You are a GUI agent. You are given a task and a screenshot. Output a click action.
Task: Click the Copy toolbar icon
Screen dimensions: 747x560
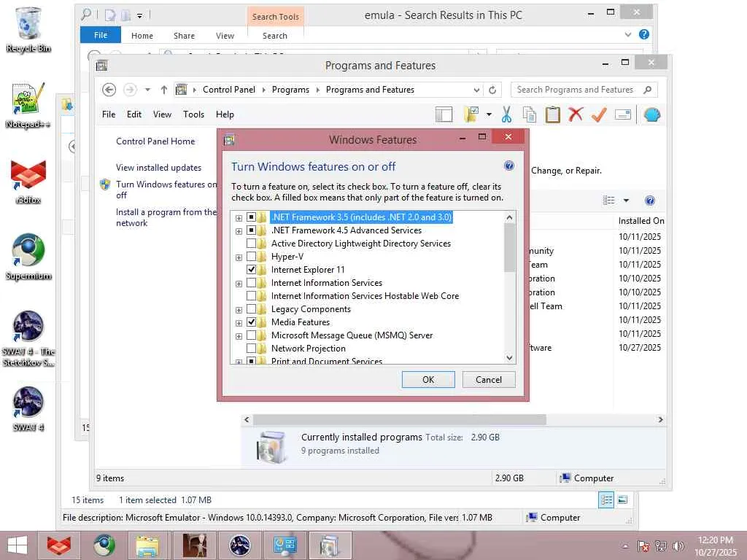coord(530,114)
